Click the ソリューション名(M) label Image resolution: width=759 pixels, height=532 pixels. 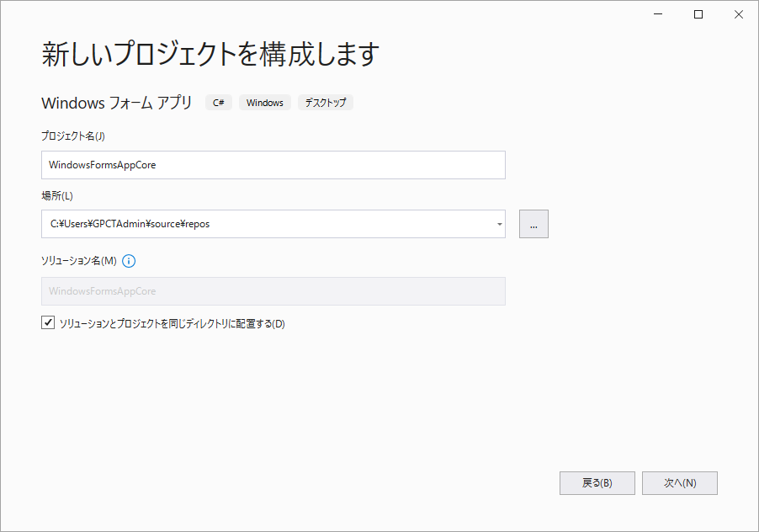click(x=78, y=261)
